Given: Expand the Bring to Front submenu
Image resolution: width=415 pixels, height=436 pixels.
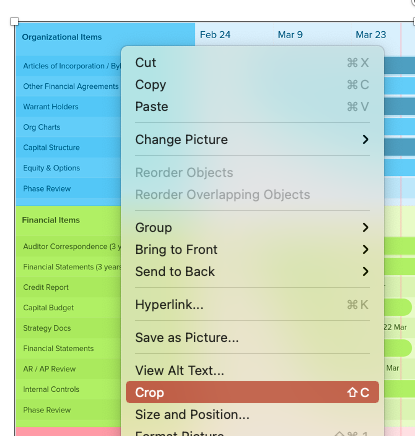Looking at the screenshot, I should click(252, 250).
